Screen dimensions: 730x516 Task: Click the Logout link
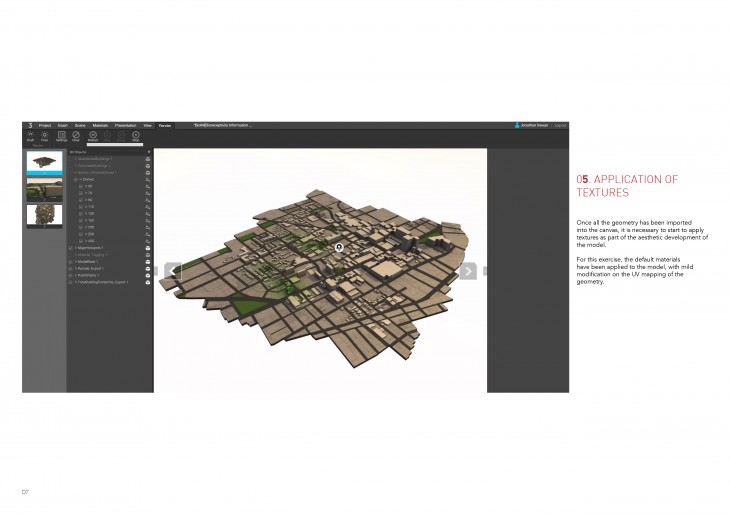coord(560,126)
